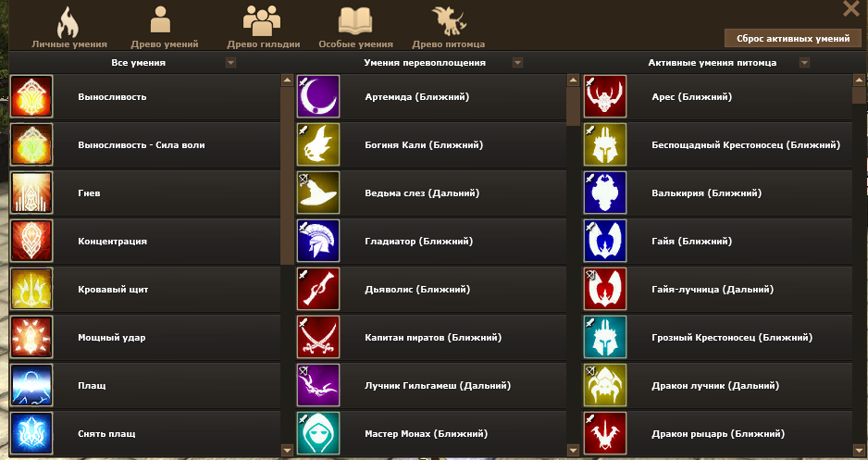The height and width of the screenshot is (460, 868).
Task: Switch to the Древо умений tab
Action: click(x=165, y=28)
